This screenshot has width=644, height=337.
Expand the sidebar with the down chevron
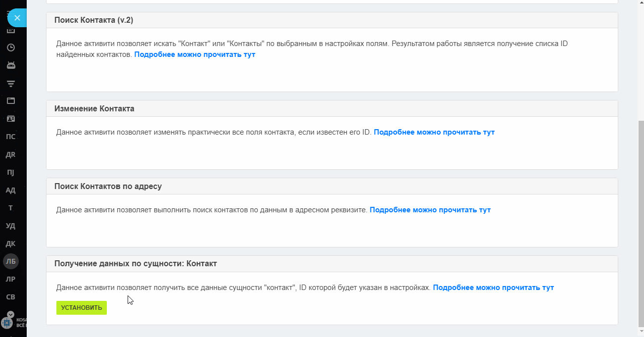10,314
